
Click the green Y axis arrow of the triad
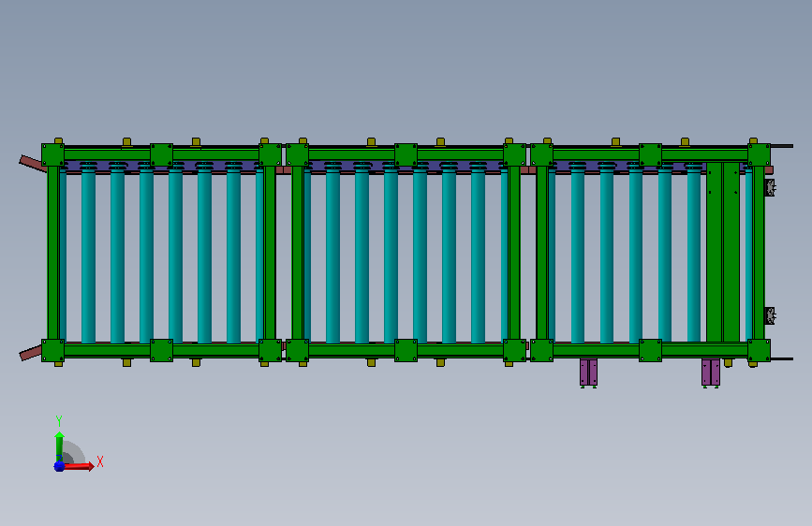pos(59,446)
